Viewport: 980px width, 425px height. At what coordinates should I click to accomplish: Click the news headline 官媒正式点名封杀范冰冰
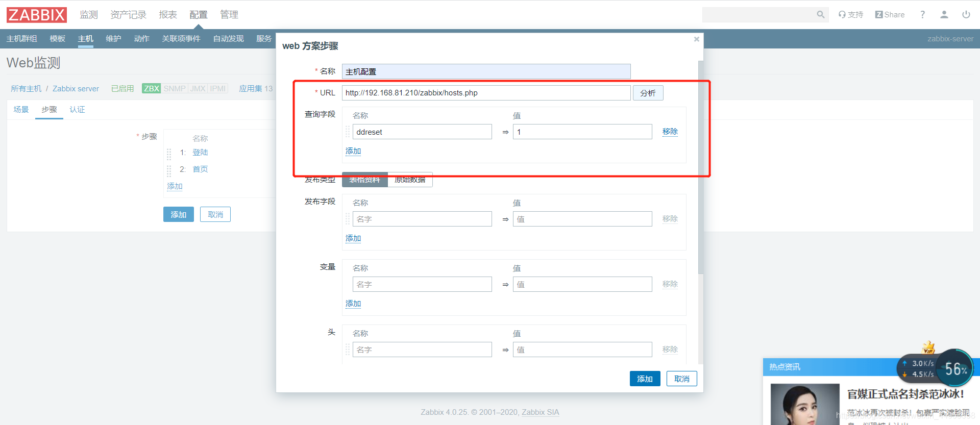905,394
